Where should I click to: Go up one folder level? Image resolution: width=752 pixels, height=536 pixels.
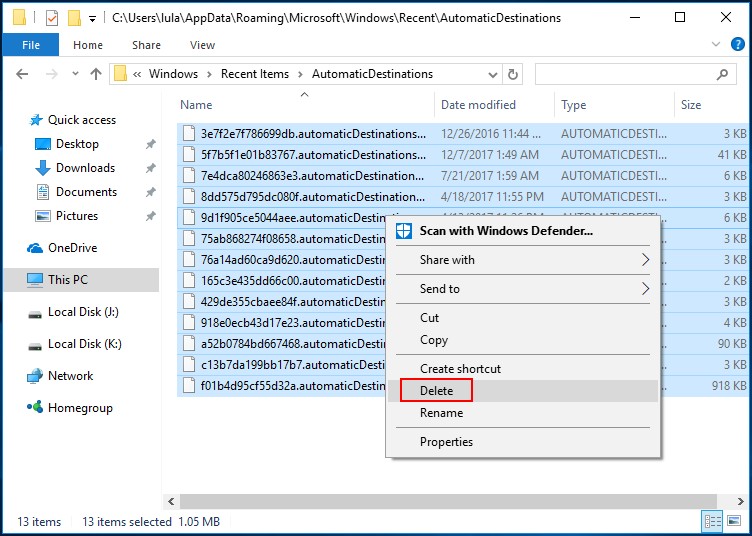(x=96, y=74)
